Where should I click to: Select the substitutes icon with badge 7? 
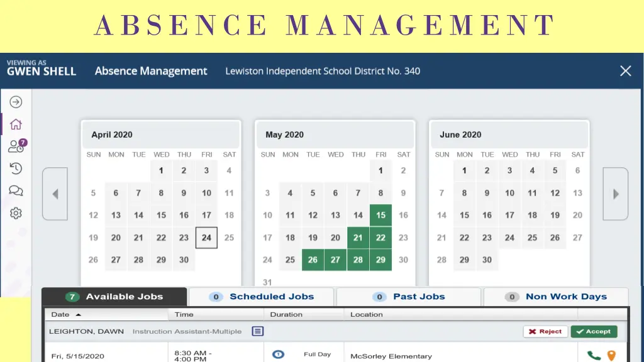(16, 146)
